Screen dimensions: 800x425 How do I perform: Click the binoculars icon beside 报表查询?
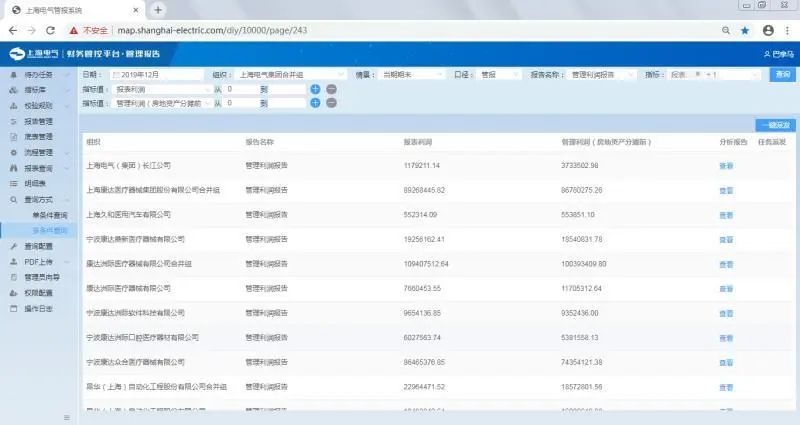14,168
